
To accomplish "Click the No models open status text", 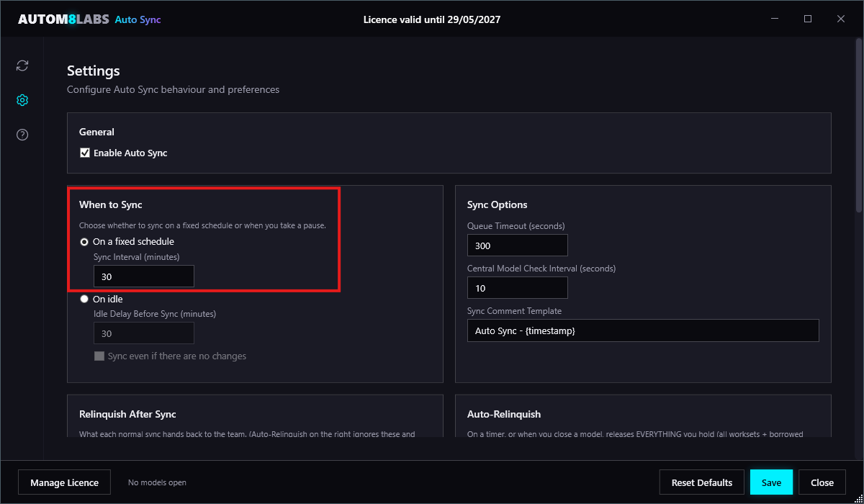I will pyautogui.click(x=157, y=482).
